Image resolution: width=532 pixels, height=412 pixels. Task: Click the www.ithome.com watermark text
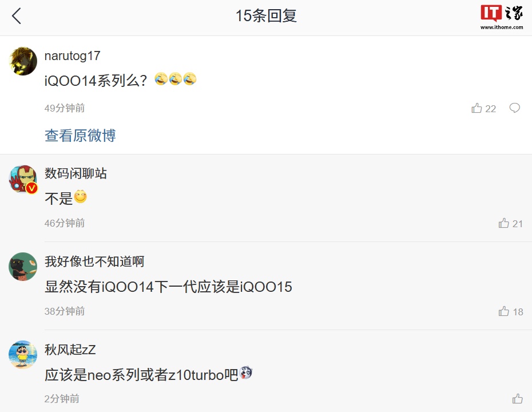pyautogui.click(x=502, y=27)
